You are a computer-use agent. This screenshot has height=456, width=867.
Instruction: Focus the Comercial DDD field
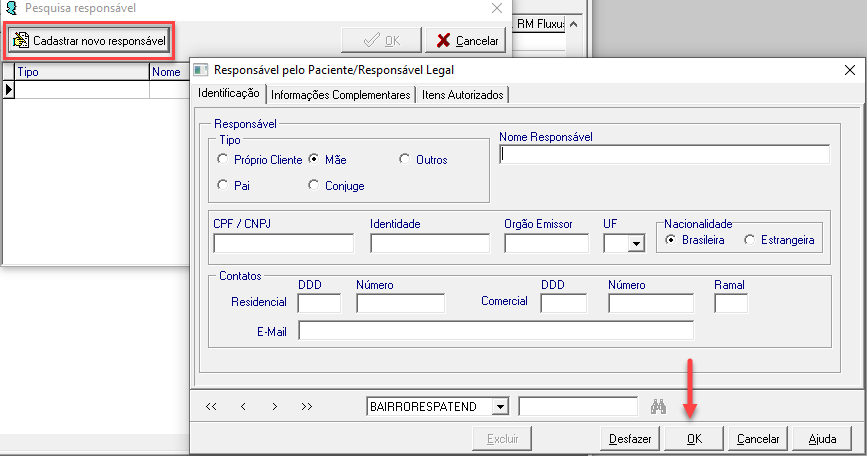pos(563,303)
